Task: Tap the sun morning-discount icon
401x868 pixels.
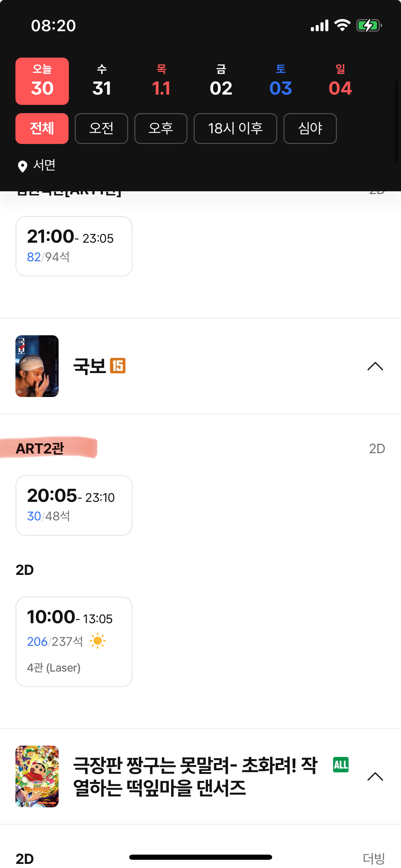Action: pyautogui.click(x=98, y=641)
